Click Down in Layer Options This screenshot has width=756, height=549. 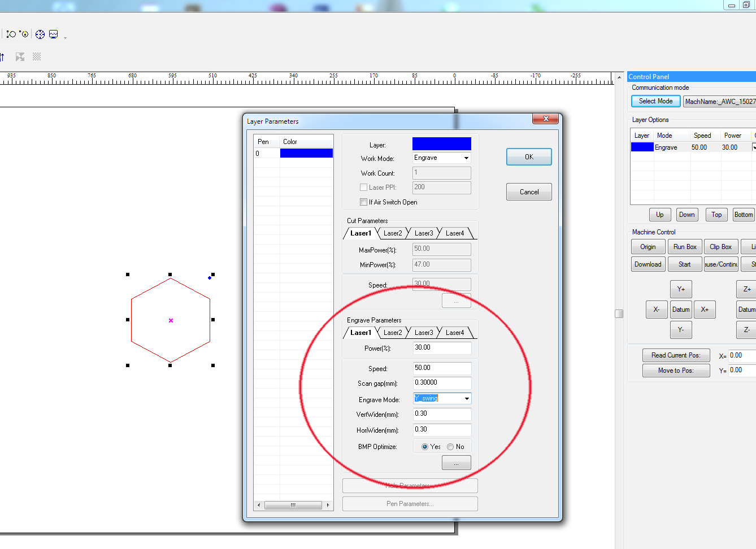tap(687, 215)
